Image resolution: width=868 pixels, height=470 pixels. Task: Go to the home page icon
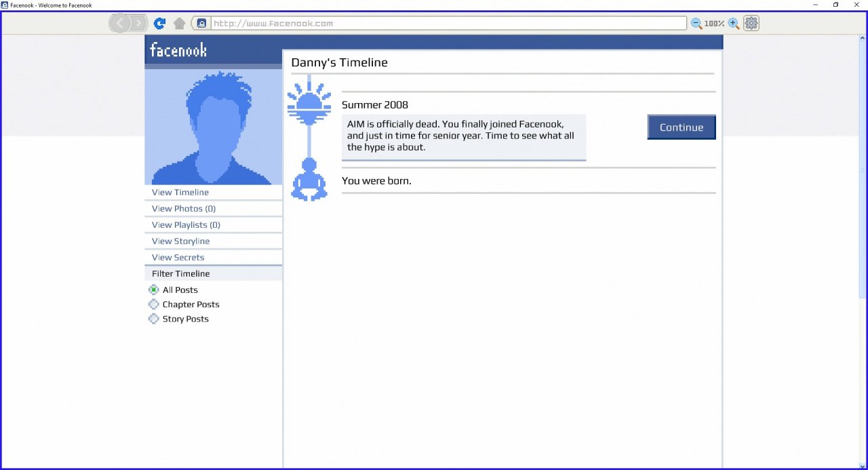[x=180, y=24]
